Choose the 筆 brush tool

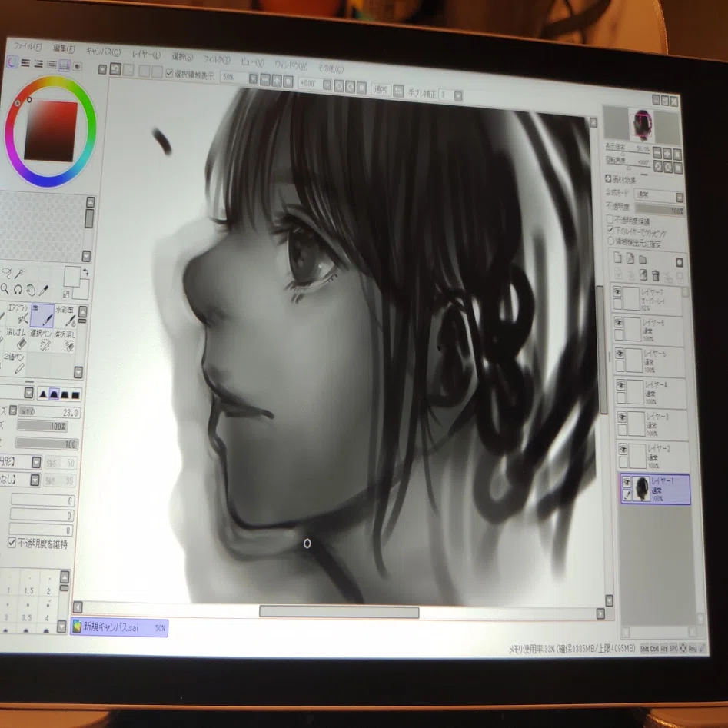pos(42,315)
